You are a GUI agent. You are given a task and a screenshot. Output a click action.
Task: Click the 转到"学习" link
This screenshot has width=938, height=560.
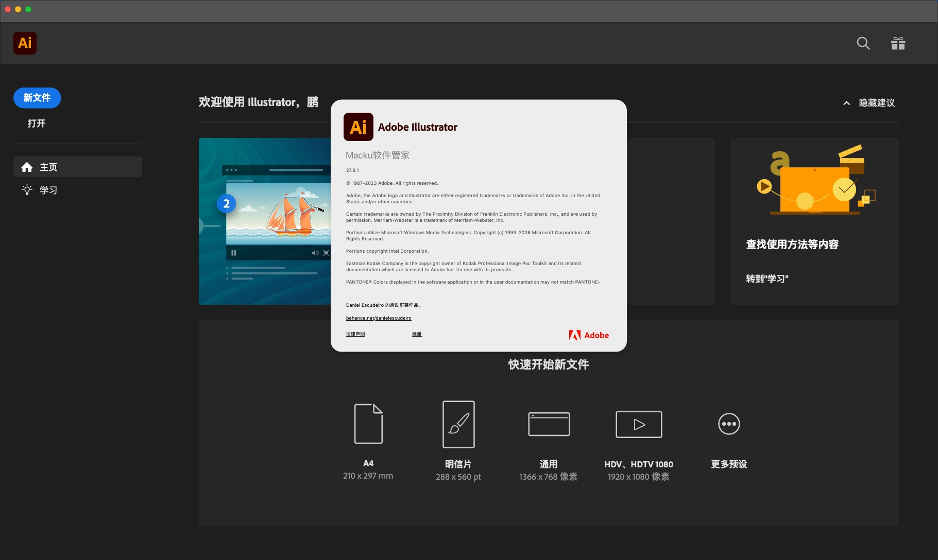tap(767, 279)
